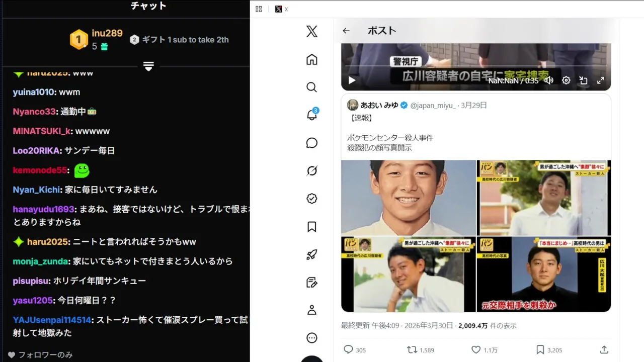Open Loo20RIKA username in chat
Screen dimensions: 644x362
click(36, 150)
